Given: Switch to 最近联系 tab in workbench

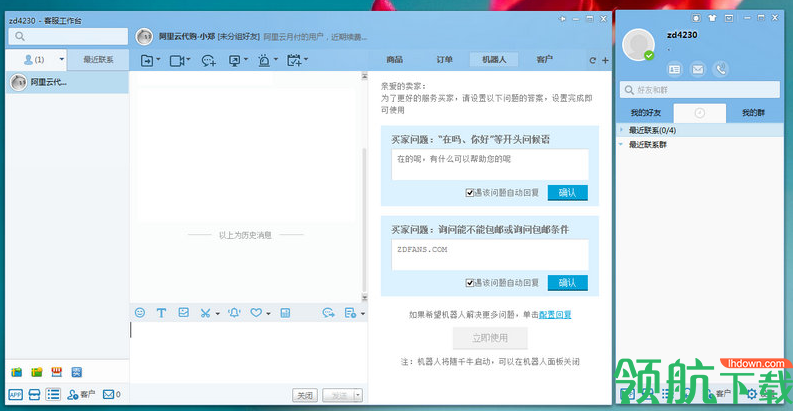Looking at the screenshot, I should (x=98, y=60).
